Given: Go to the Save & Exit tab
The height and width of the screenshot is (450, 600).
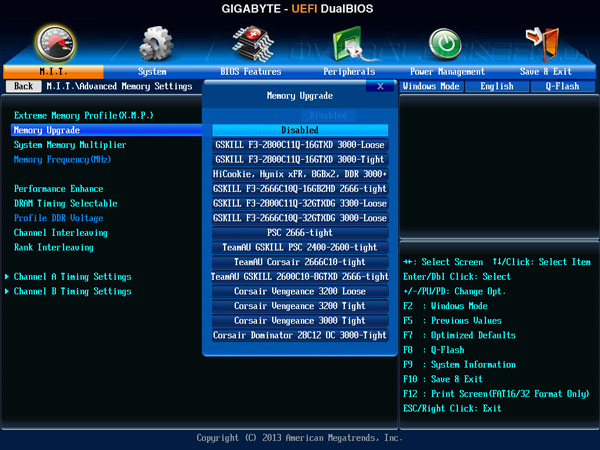Looking at the screenshot, I should (546, 72).
